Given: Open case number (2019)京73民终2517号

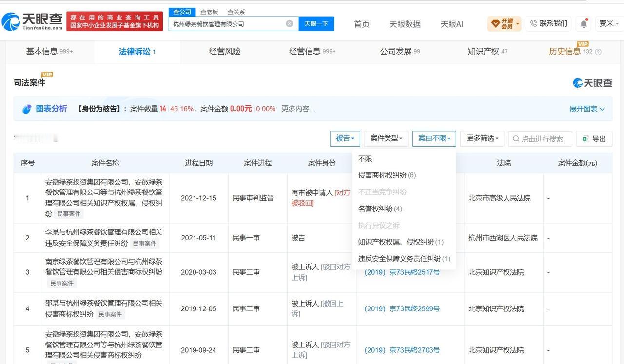Looking at the screenshot, I should click(x=402, y=272).
